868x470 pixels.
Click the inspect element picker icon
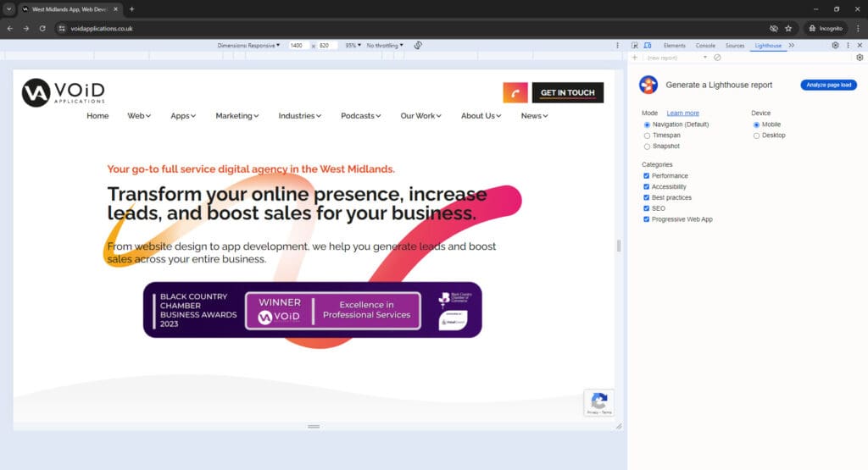point(635,45)
